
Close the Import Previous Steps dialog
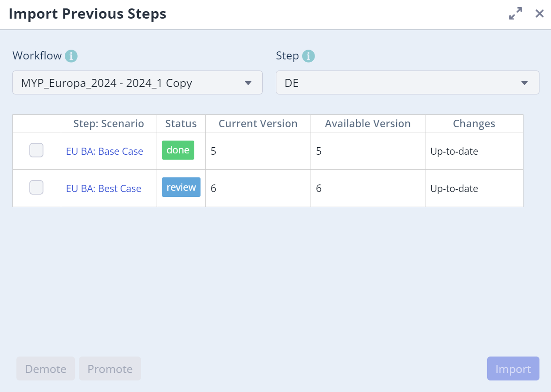539,14
